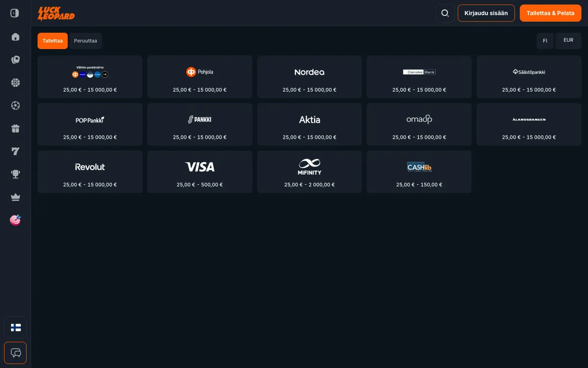Screen dimensions: 588x368
Task: Click the Talletettaa & Pelata button
Action: (551, 13)
